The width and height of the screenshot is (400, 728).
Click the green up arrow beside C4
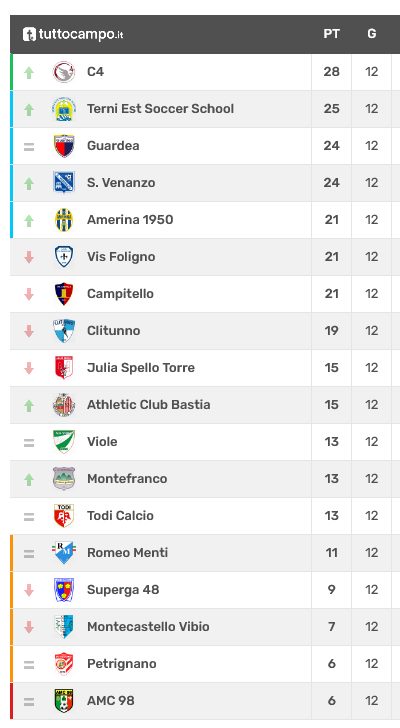tap(29, 72)
